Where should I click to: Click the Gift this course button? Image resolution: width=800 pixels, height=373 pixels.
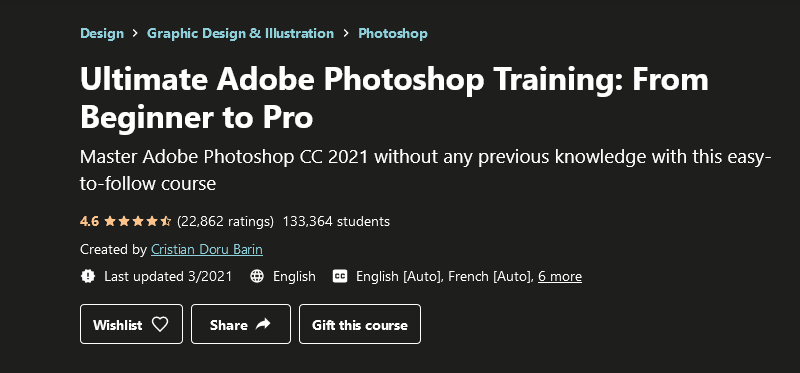coord(360,324)
